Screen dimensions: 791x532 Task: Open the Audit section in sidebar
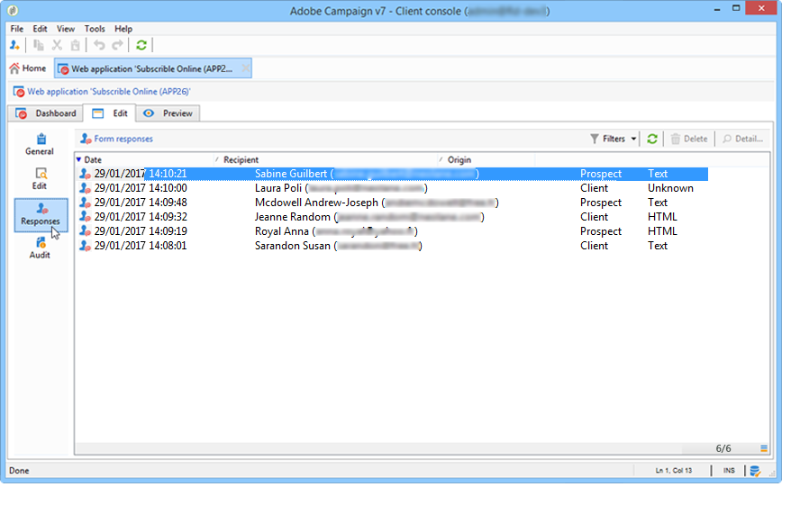click(40, 248)
